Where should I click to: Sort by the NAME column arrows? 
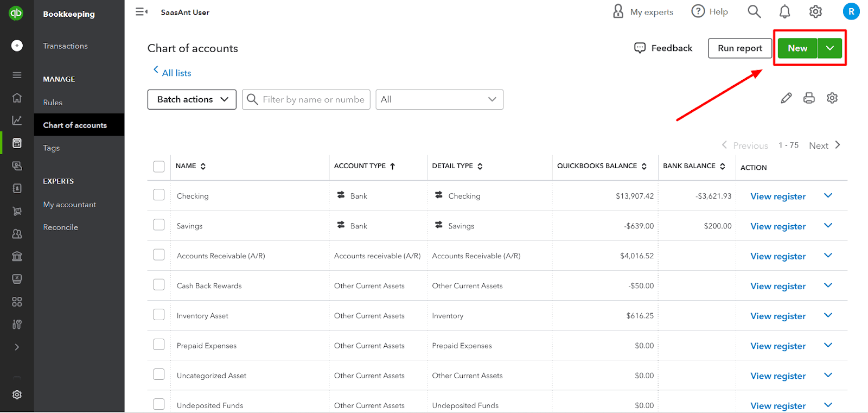pyautogui.click(x=203, y=167)
